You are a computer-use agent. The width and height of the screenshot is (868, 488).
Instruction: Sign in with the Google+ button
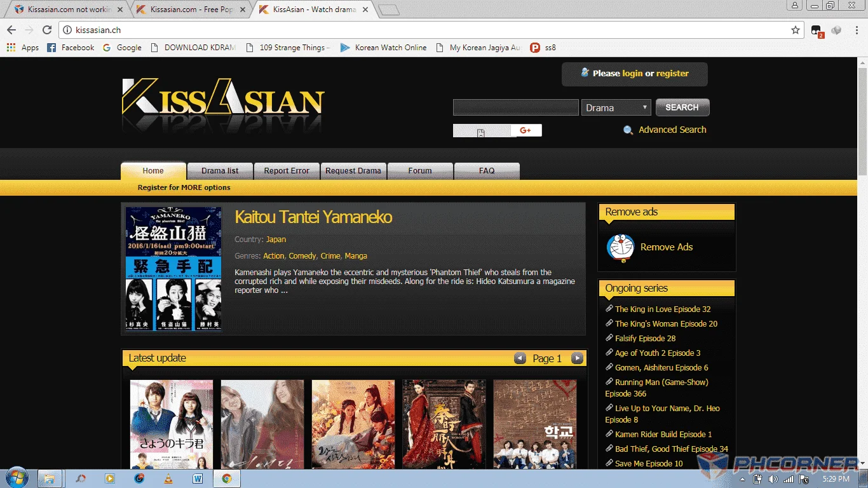(x=526, y=130)
